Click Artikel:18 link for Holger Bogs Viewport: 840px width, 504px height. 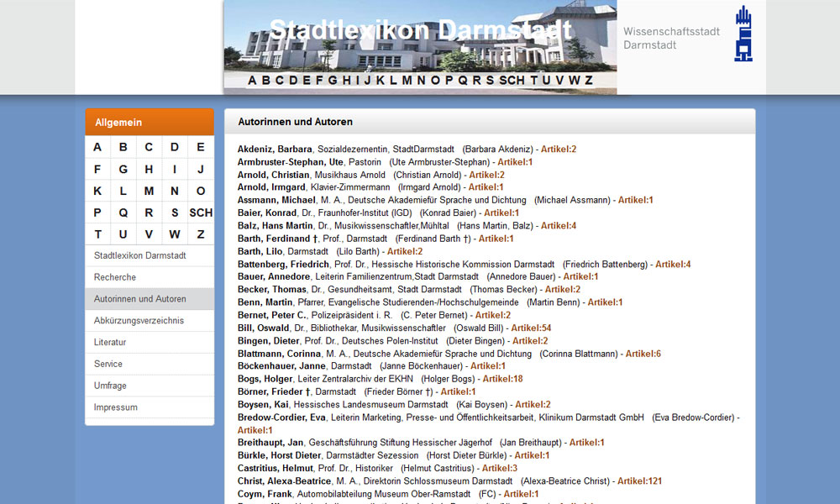tap(502, 379)
